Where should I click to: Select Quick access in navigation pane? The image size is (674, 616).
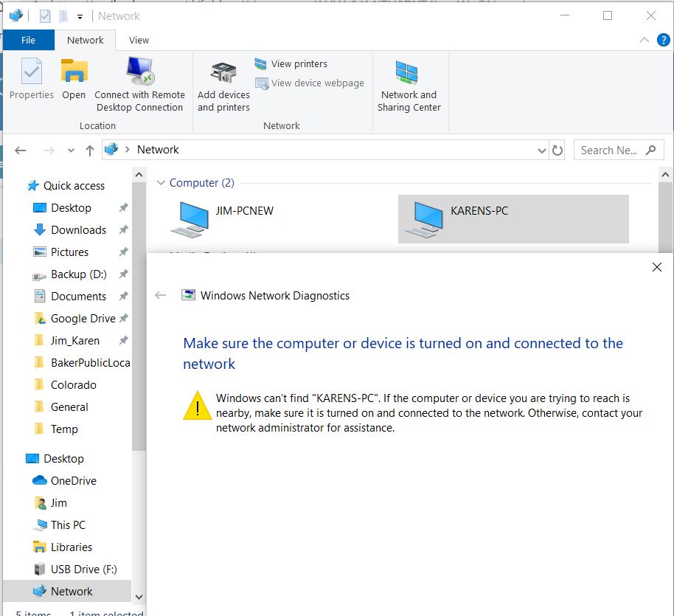click(74, 186)
